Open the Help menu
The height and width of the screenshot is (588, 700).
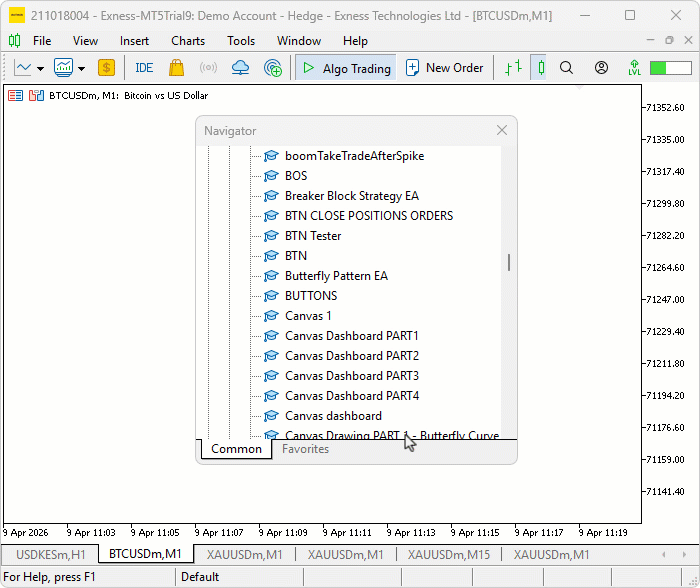[355, 41]
